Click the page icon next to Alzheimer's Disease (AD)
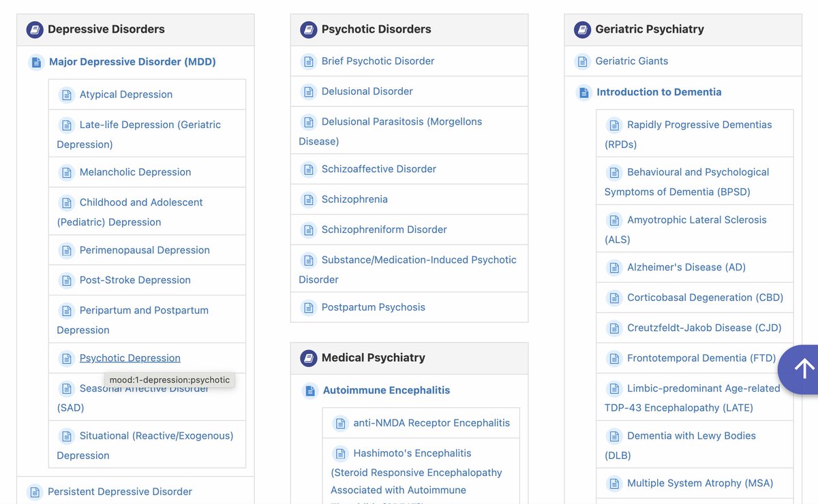Image resolution: width=818 pixels, height=504 pixels. (x=614, y=268)
